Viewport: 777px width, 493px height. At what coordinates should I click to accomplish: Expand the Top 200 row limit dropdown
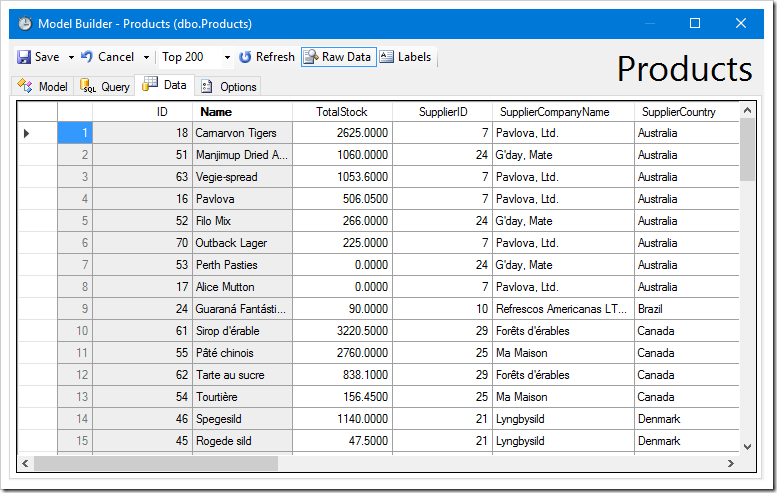[x=227, y=57]
